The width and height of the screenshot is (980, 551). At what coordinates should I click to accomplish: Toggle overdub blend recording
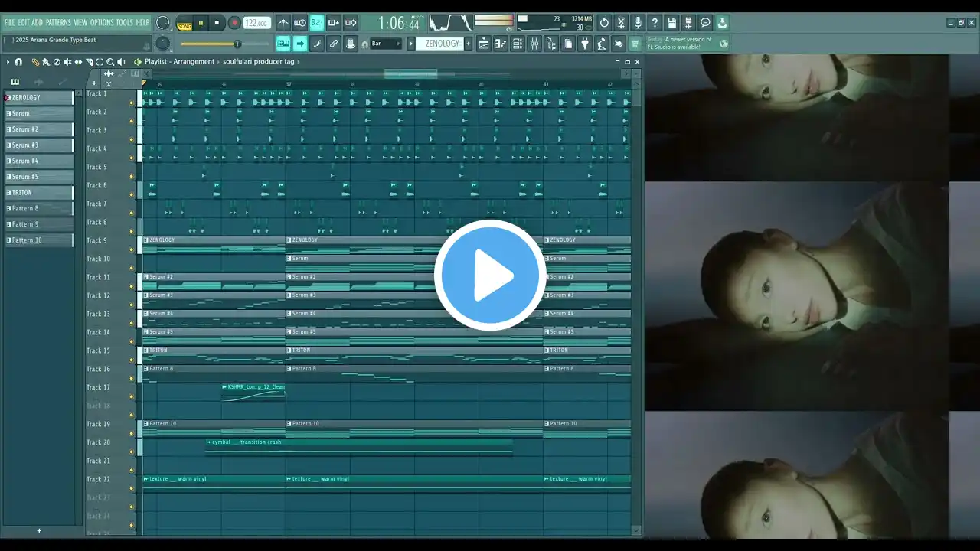(334, 23)
